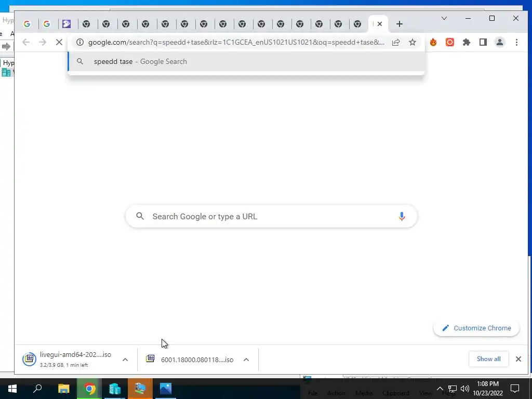
Task: Open the Extensions puzzle piece menu
Action: tap(467, 43)
